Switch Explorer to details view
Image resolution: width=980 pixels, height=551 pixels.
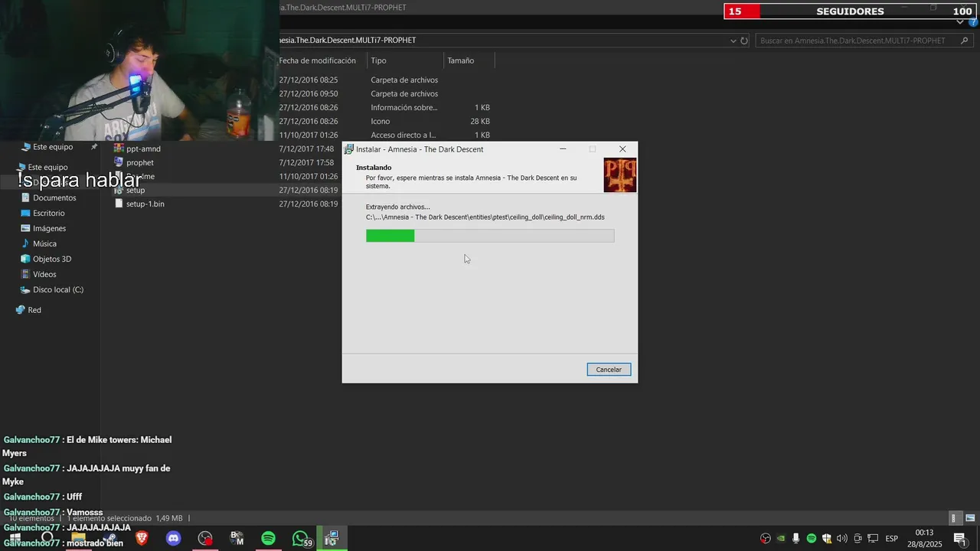pos(954,518)
